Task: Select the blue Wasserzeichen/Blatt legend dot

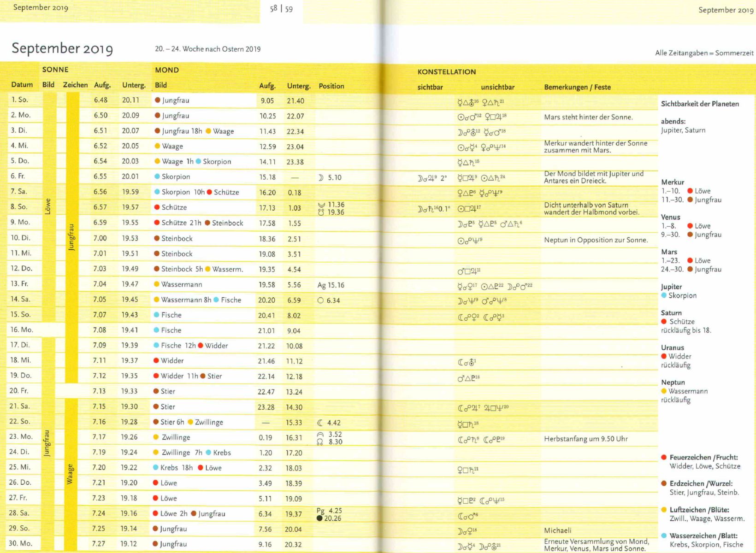Action: (x=664, y=536)
